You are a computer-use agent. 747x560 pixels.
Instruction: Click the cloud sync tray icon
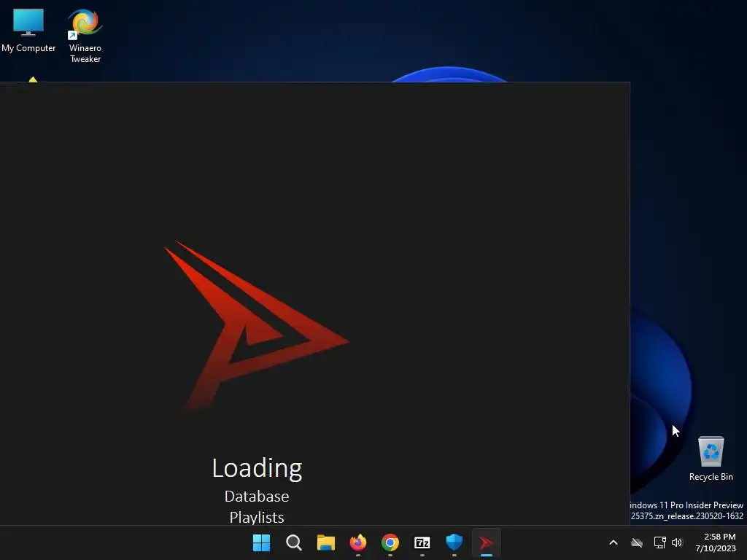coord(637,542)
